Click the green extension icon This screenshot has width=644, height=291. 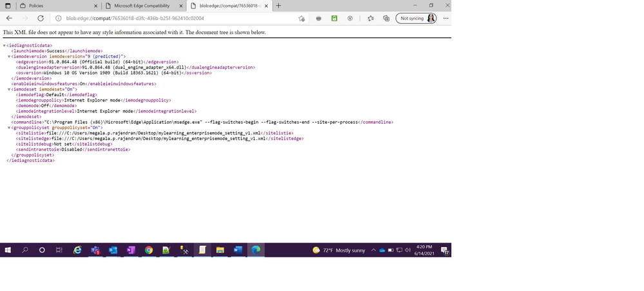click(x=334, y=19)
